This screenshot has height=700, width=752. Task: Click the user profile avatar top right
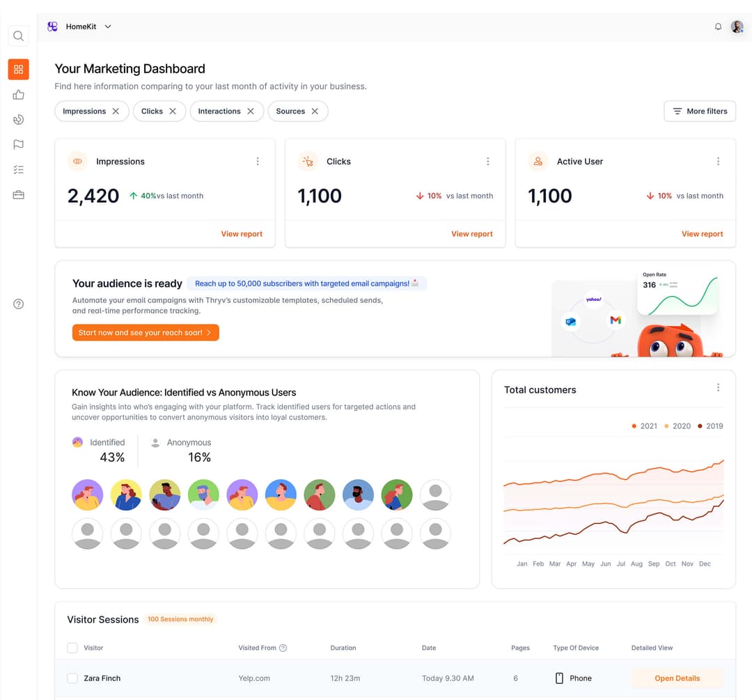point(737,27)
